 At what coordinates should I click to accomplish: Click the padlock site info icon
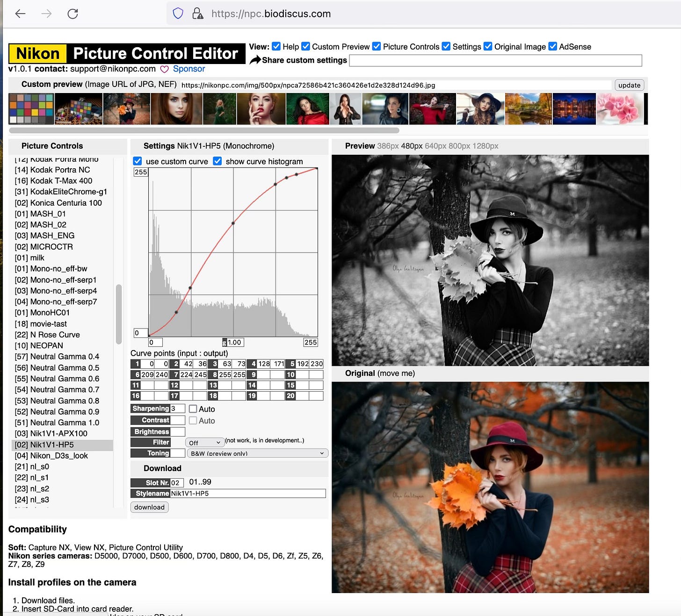[198, 14]
